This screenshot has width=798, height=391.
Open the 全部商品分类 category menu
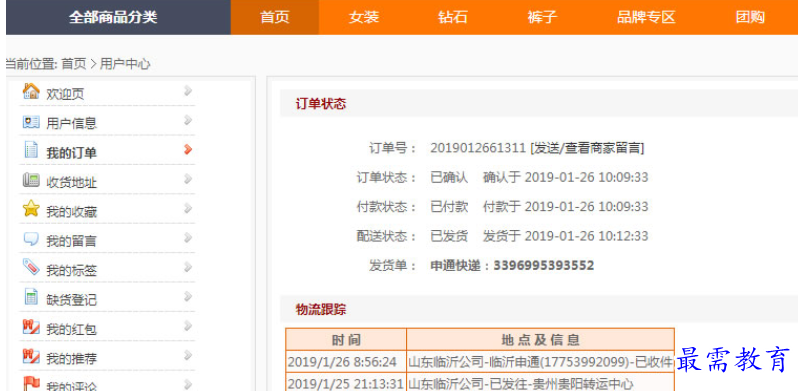pos(118,17)
